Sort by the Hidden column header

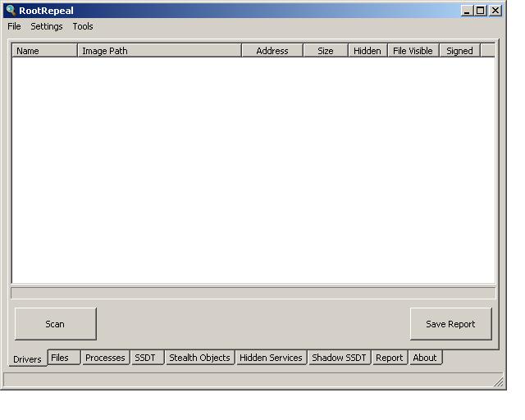367,51
